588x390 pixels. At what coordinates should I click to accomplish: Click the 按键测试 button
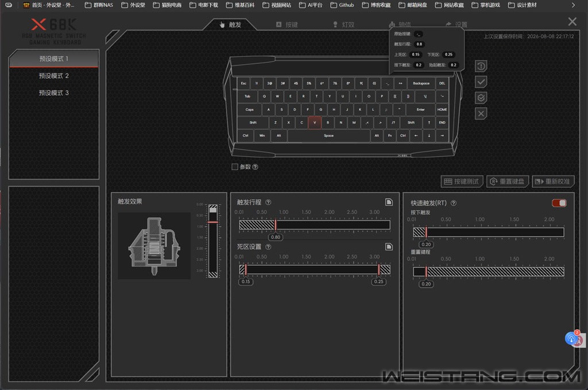click(x=462, y=182)
